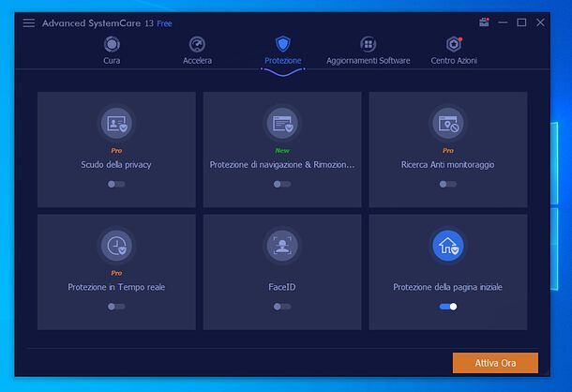572x392 pixels.
Task: Click the FaceID face scan icon
Action: 282,246
